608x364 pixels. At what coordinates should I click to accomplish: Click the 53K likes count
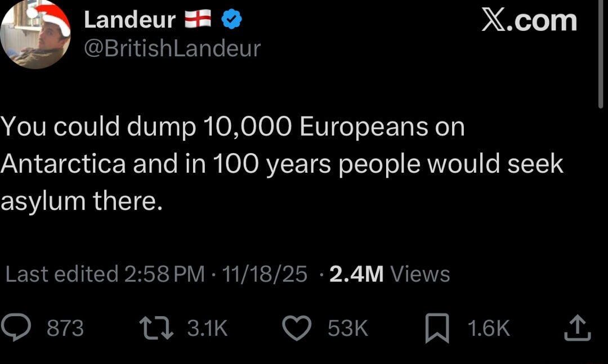coord(347,329)
